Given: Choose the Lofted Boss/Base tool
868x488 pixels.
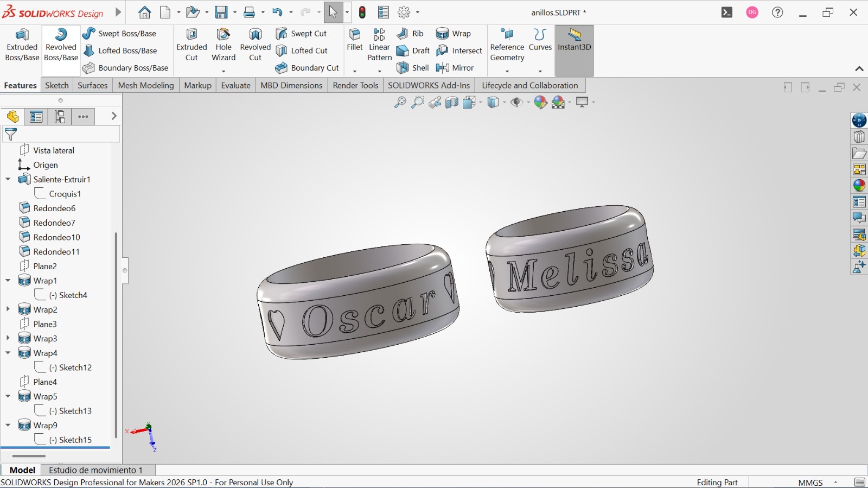Looking at the screenshot, I should (120, 50).
